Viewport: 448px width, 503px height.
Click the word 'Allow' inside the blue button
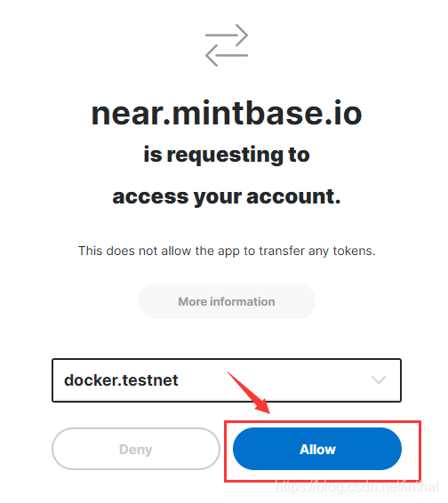[x=317, y=450]
